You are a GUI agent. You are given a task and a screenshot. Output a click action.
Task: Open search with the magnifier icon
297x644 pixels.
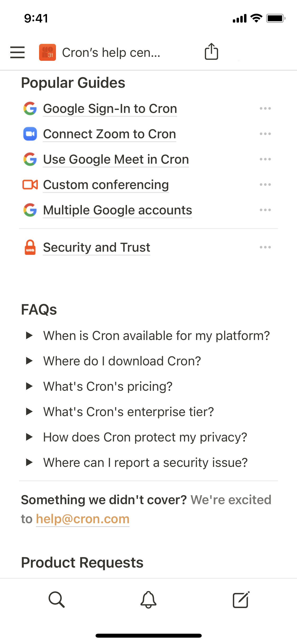point(56,600)
